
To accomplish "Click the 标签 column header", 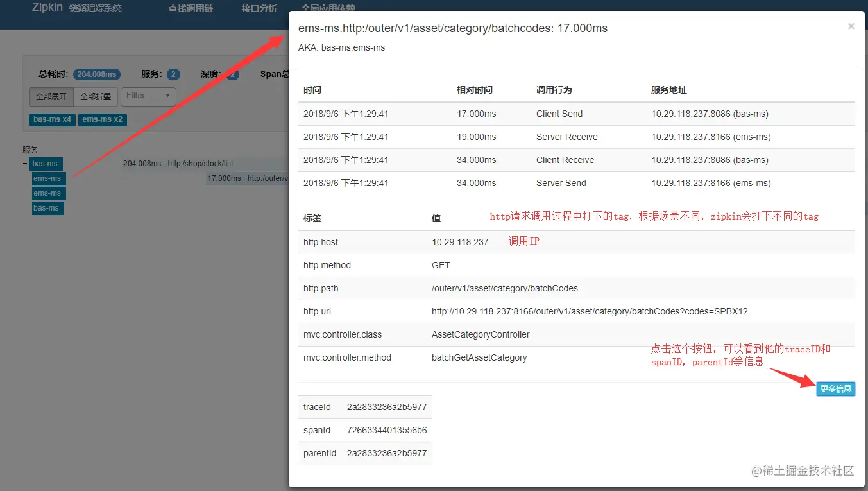I will click(x=312, y=218).
